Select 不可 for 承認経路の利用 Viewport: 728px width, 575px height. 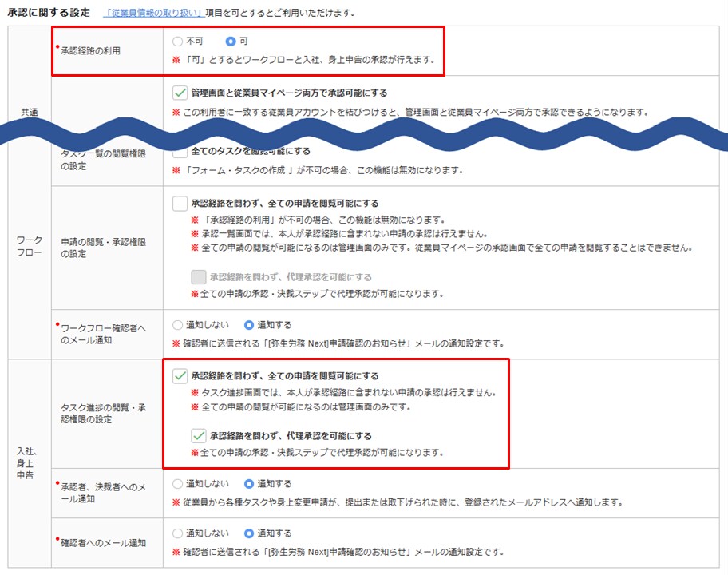tap(178, 40)
